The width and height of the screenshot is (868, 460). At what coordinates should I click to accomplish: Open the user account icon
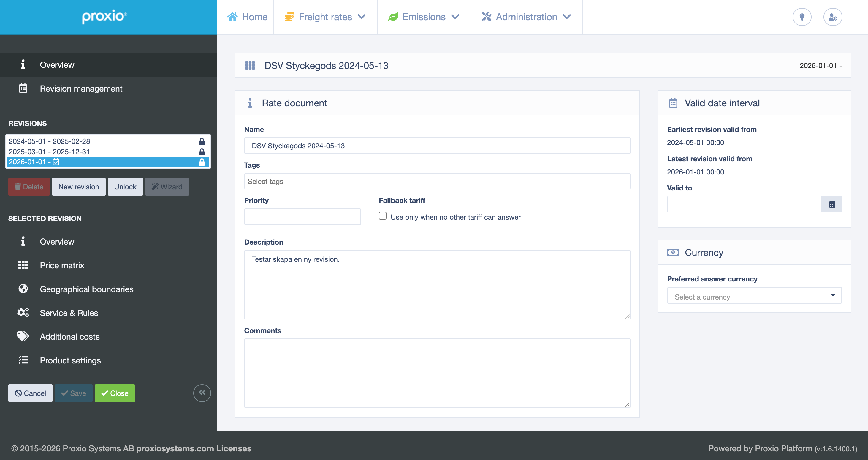click(x=833, y=17)
